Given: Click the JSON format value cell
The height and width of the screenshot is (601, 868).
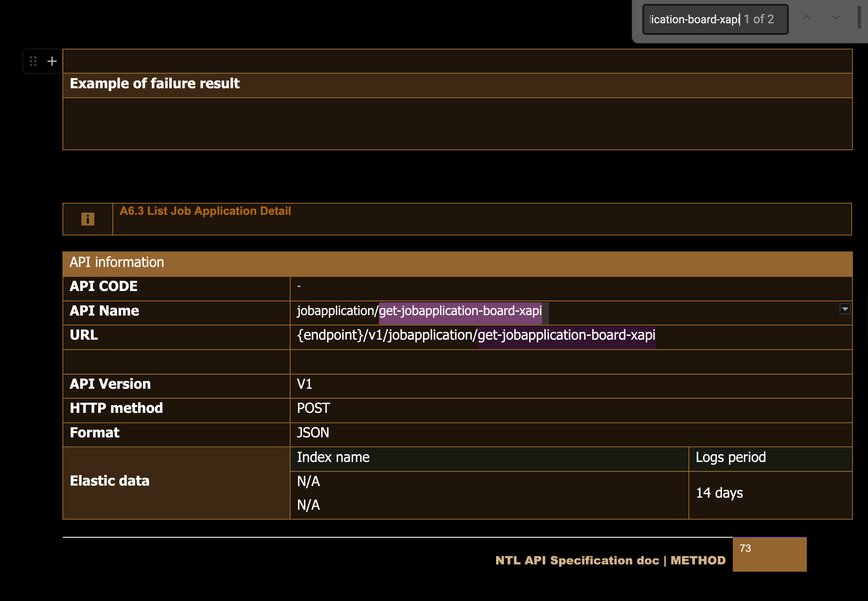Looking at the screenshot, I should coord(313,433).
